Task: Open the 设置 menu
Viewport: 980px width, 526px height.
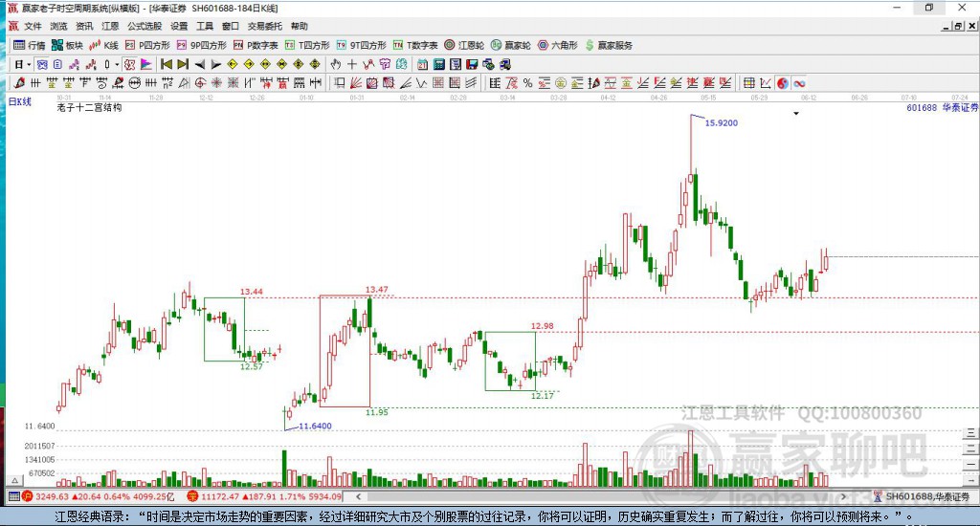Action: [x=179, y=26]
